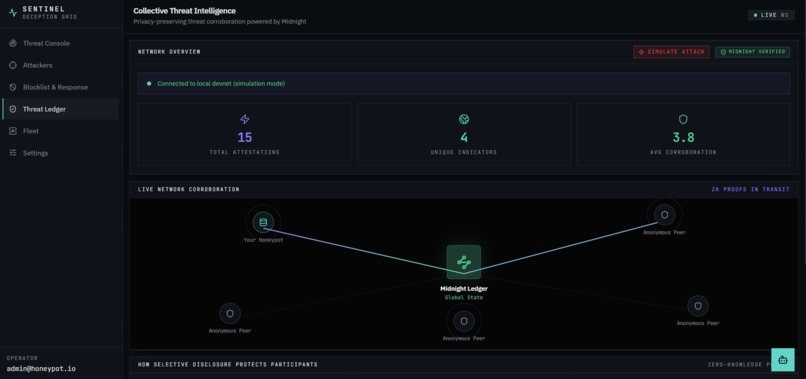Click the top-right Anonymous Peer node
The image size is (806, 379).
tap(665, 215)
